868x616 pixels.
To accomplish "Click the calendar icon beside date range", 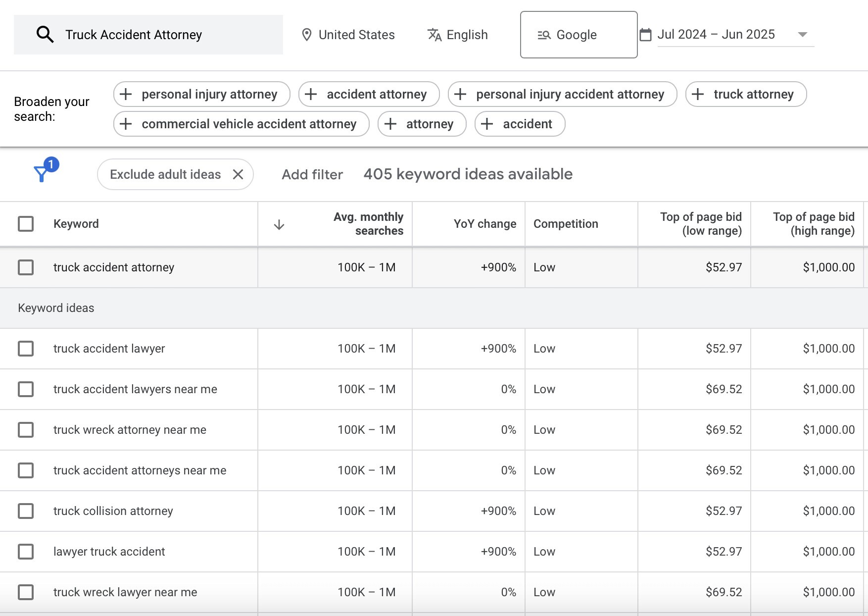I will tap(645, 35).
